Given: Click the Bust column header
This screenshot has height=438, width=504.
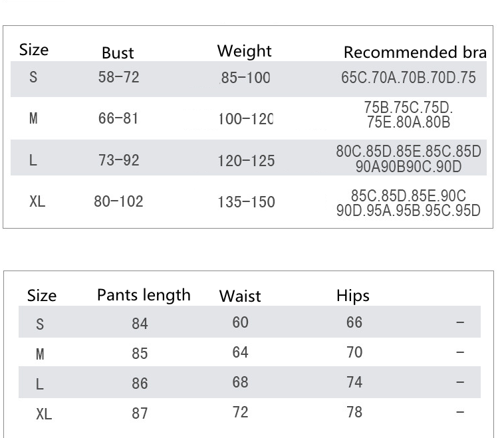Looking at the screenshot, I should pyautogui.click(x=118, y=53).
